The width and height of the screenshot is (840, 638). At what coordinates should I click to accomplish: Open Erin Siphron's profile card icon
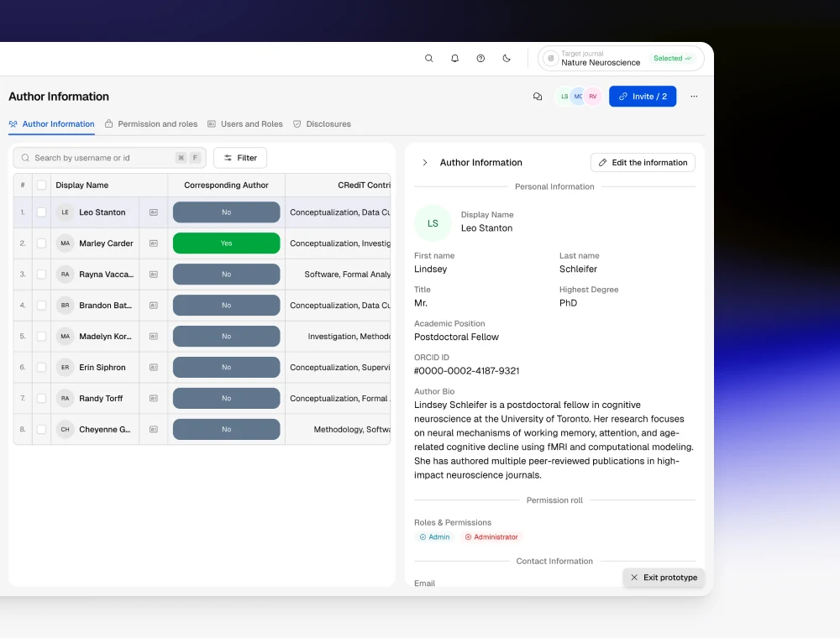point(154,368)
